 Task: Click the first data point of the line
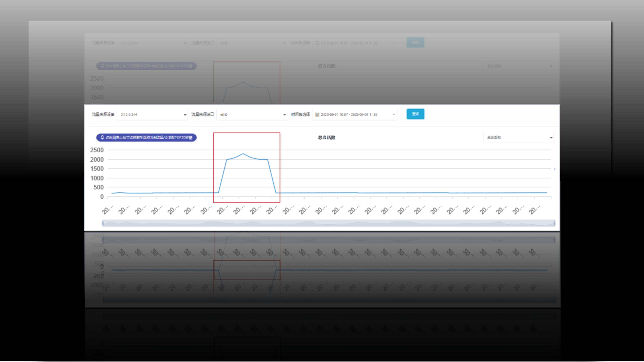[x=112, y=193]
